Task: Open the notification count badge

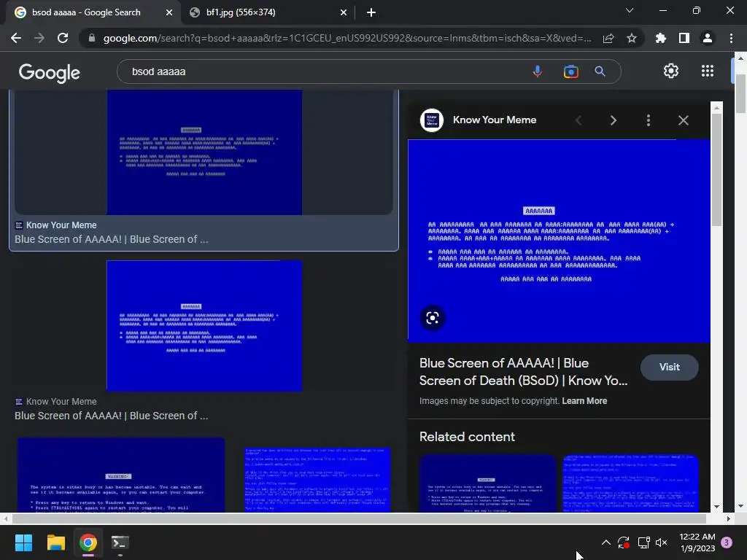Action: tap(727, 542)
